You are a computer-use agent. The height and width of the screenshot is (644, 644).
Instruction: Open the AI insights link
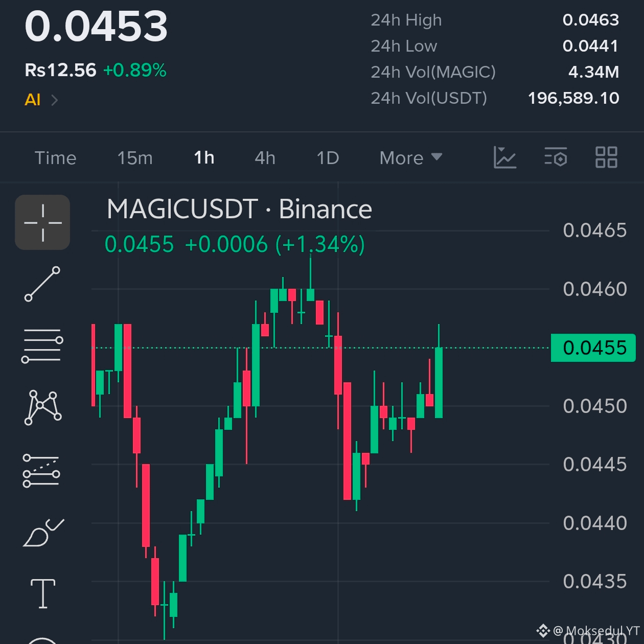click(33, 99)
